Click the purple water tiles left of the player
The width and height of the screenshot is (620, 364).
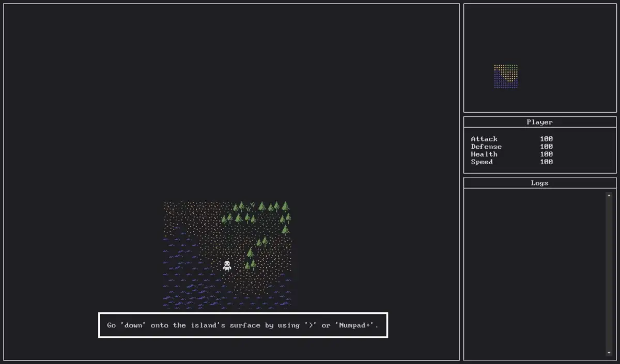(x=186, y=268)
